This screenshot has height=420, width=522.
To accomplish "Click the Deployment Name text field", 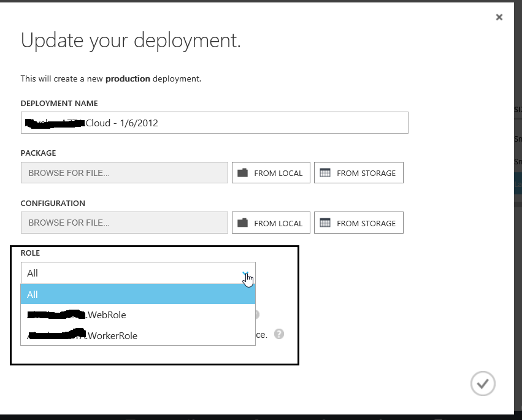I will [214, 123].
